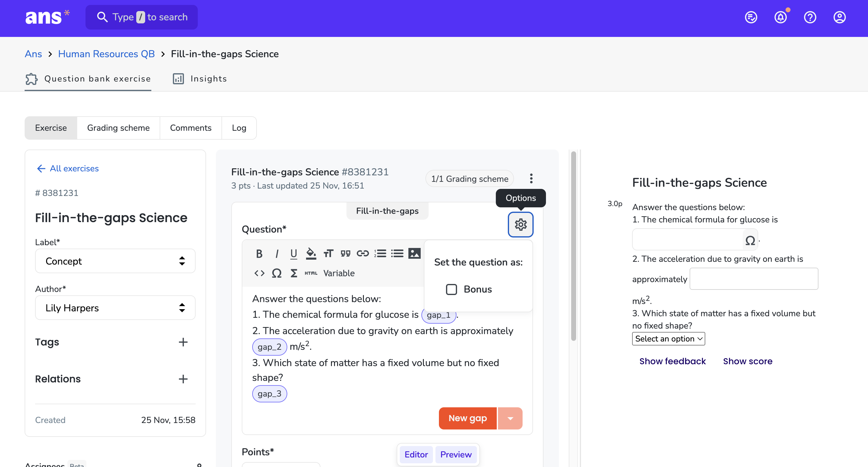Click the Ans breadcrumb link
The width and height of the screenshot is (868, 467).
(x=33, y=54)
